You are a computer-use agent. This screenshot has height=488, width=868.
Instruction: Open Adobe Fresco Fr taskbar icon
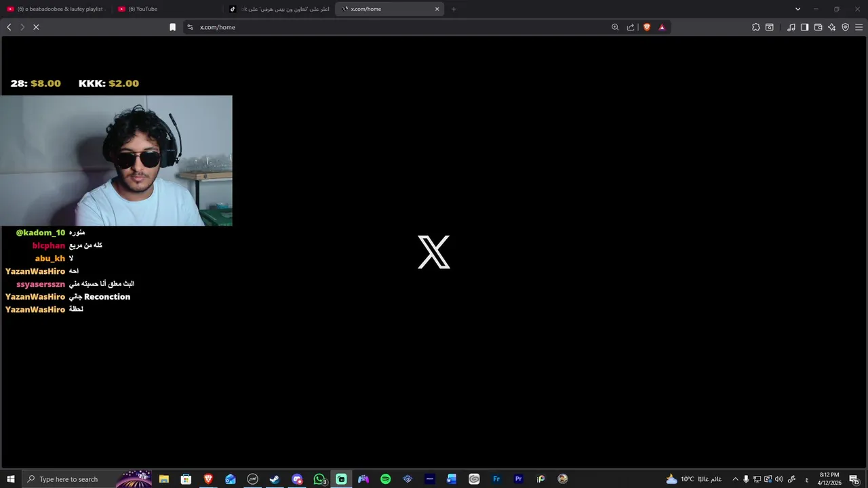point(496,479)
